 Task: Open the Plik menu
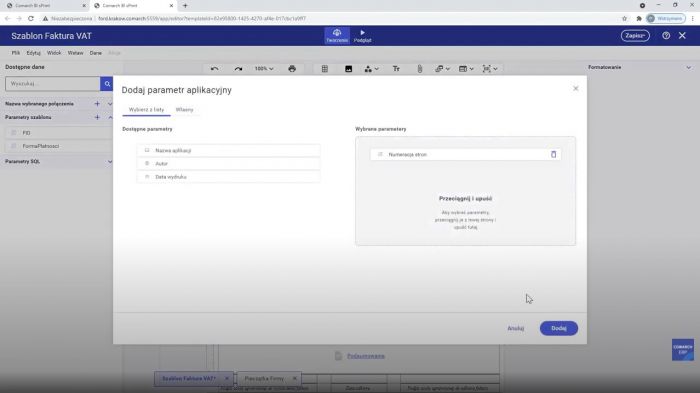click(x=16, y=53)
